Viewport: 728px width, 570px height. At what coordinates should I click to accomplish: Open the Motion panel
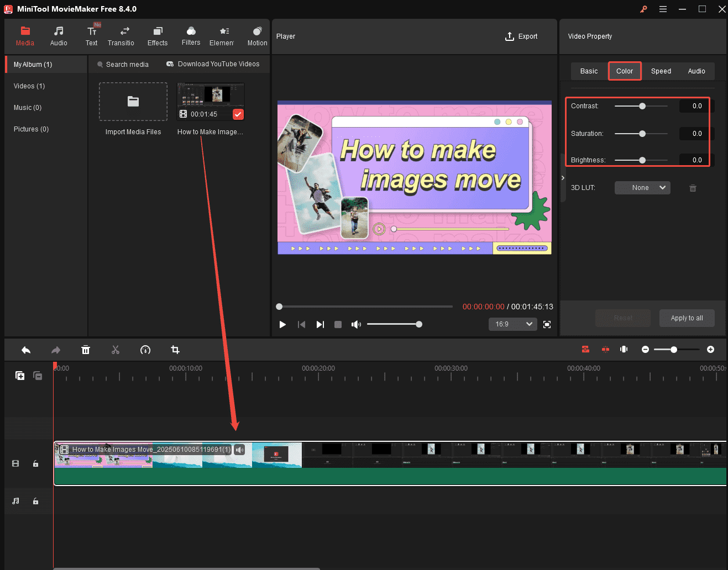pos(257,36)
